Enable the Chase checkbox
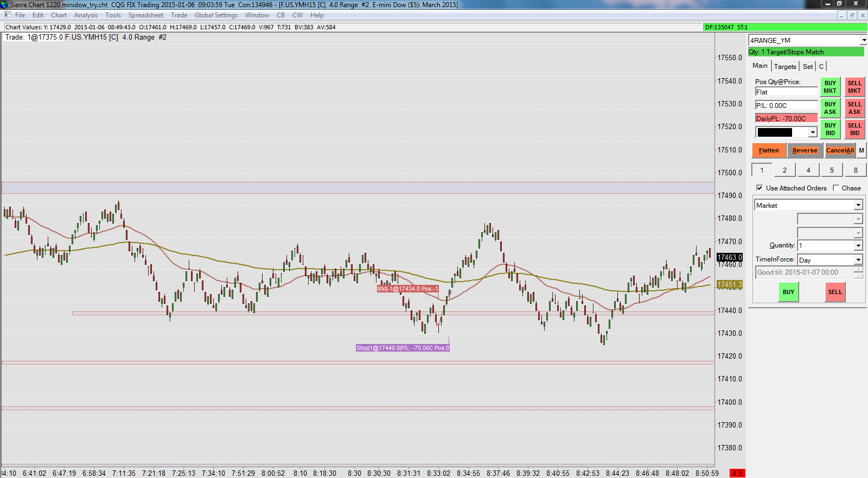 click(836, 188)
